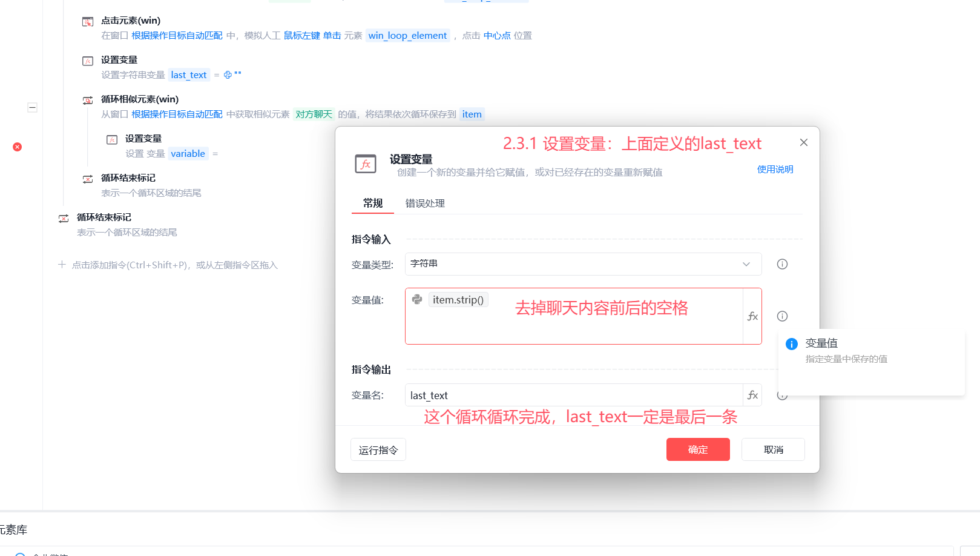Open the 变量类型 dropdown
Screen dimensions: 980x556
(x=584, y=264)
